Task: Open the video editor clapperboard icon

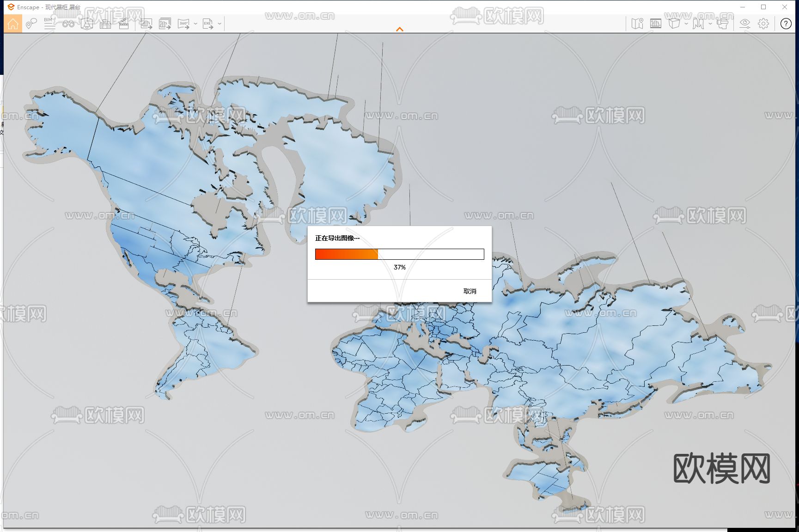Action: pyautogui.click(x=124, y=24)
